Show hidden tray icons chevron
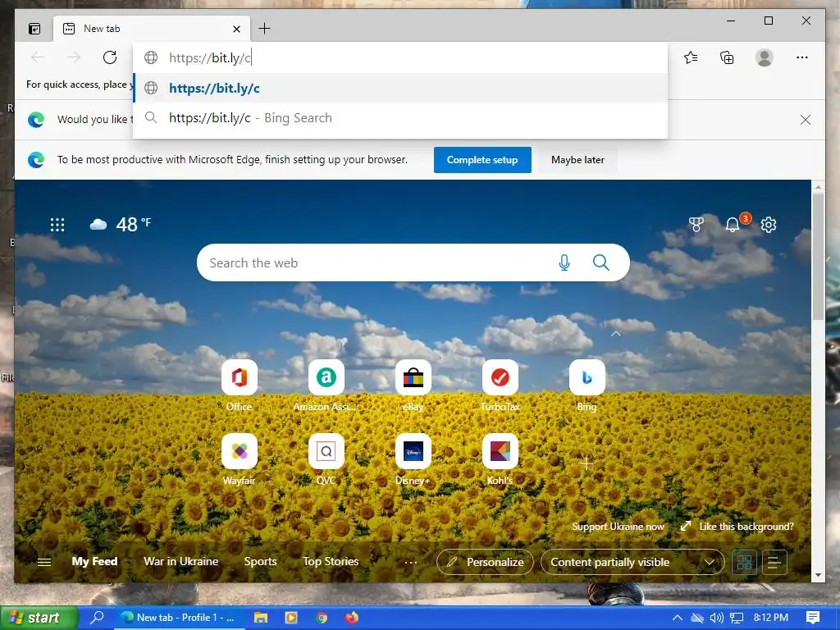This screenshot has width=840, height=630. coord(677,618)
